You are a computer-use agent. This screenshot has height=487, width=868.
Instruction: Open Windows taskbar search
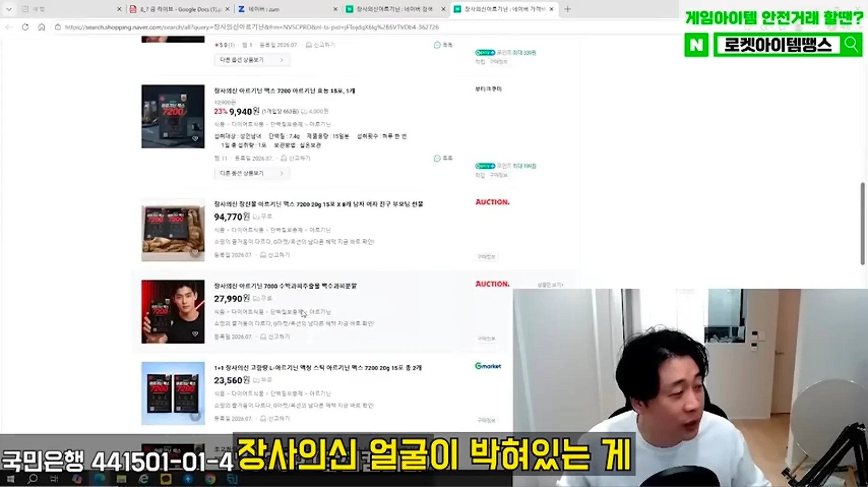point(33,479)
